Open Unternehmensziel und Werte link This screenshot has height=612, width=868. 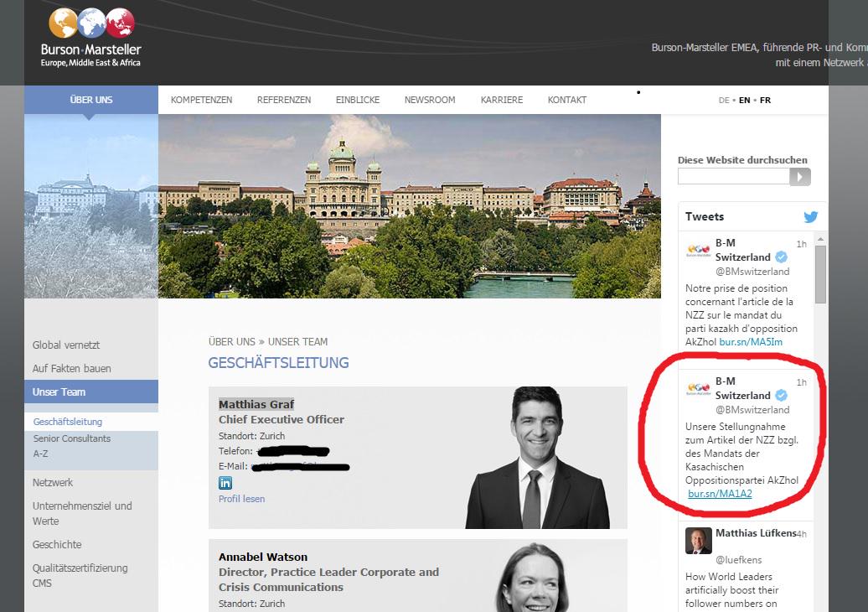click(x=82, y=513)
